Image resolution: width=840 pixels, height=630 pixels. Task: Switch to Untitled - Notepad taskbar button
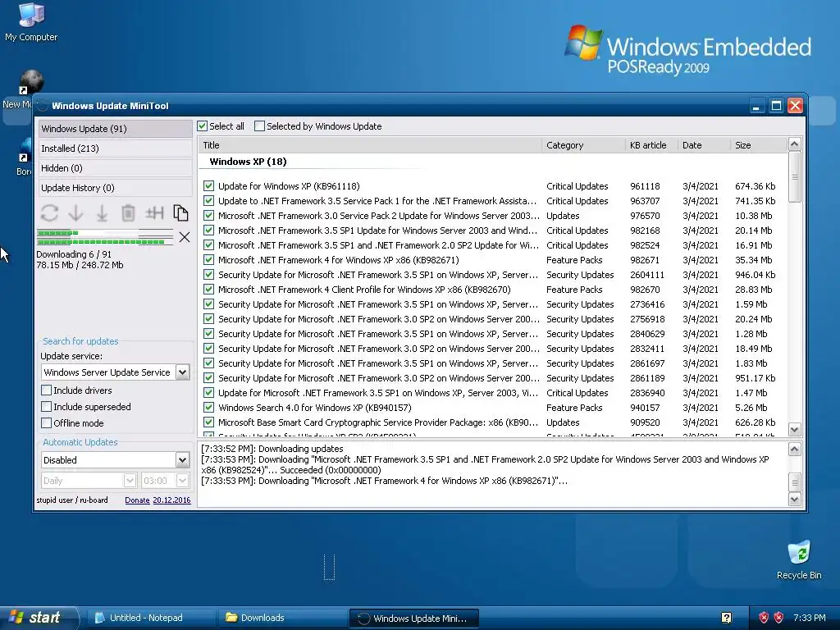(x=152, y=618)
